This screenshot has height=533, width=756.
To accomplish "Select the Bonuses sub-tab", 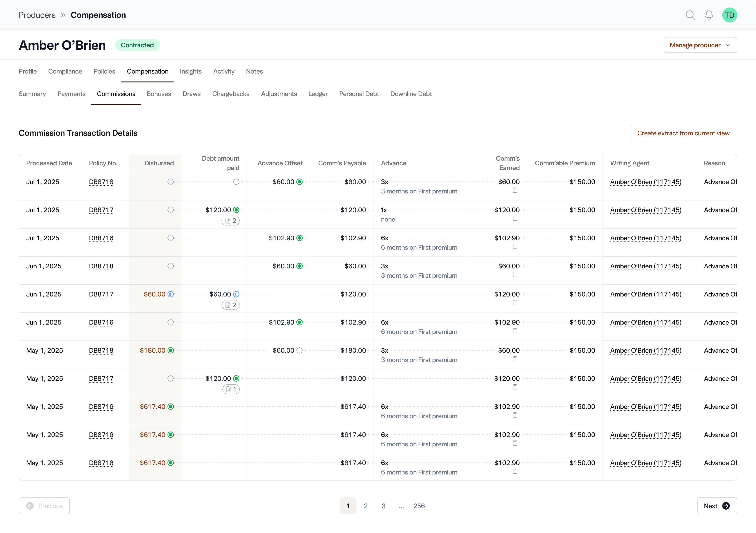I will pos(159,94).
